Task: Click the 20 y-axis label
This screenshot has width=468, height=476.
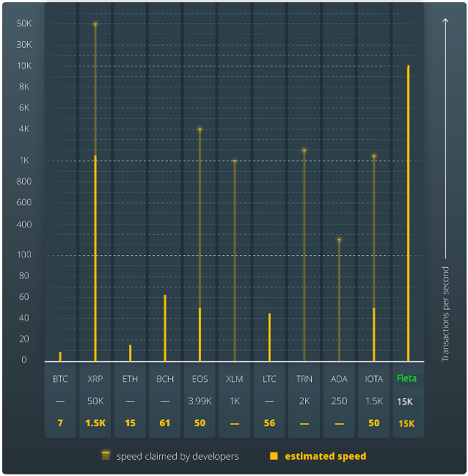Action: coord(24,339)
